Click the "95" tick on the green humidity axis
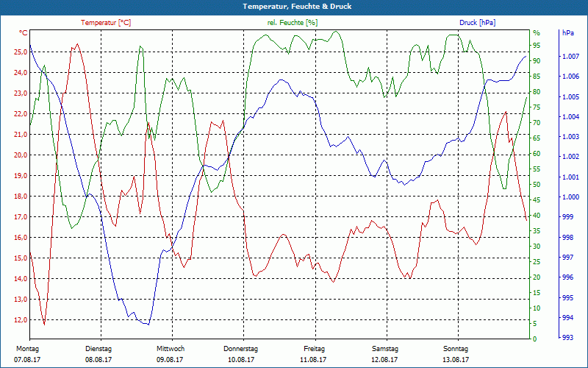This screenshot has width=588, height=368. [x=537, y=46]
